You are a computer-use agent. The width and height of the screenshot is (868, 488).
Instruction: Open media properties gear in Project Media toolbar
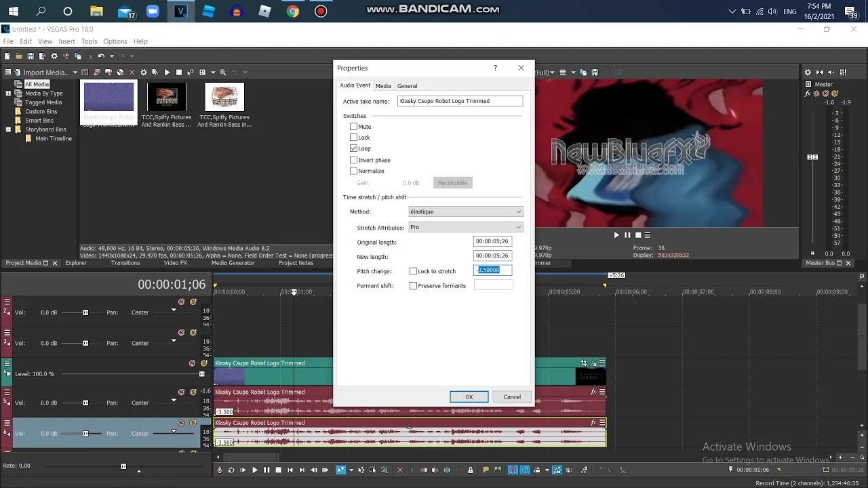coord(144,73)
